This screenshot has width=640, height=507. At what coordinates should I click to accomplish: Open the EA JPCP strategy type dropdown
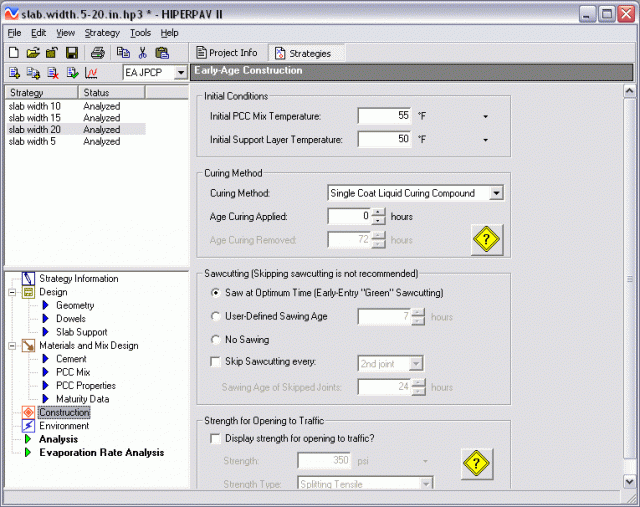[x=180, y=73]
